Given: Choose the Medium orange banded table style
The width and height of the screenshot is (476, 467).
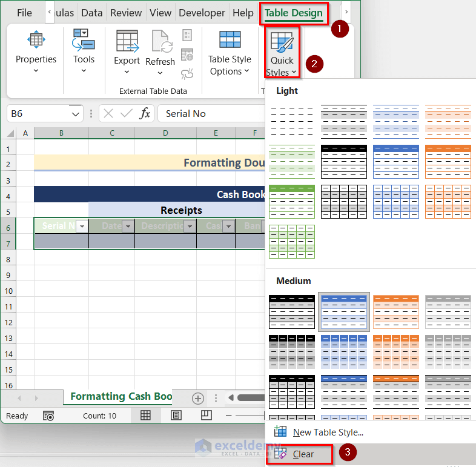Looking at the screenshot, I should click(396, 312).
